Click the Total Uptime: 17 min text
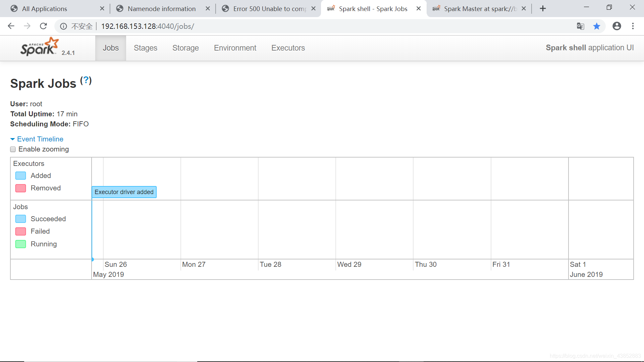Screen dimensions: 644x362 click(x=44, y=114)
